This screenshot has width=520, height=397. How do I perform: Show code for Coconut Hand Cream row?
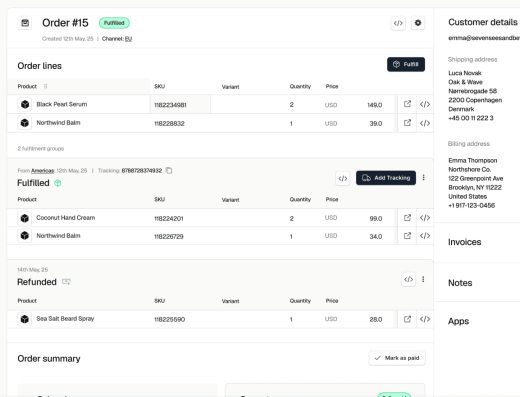coord(425,218)
